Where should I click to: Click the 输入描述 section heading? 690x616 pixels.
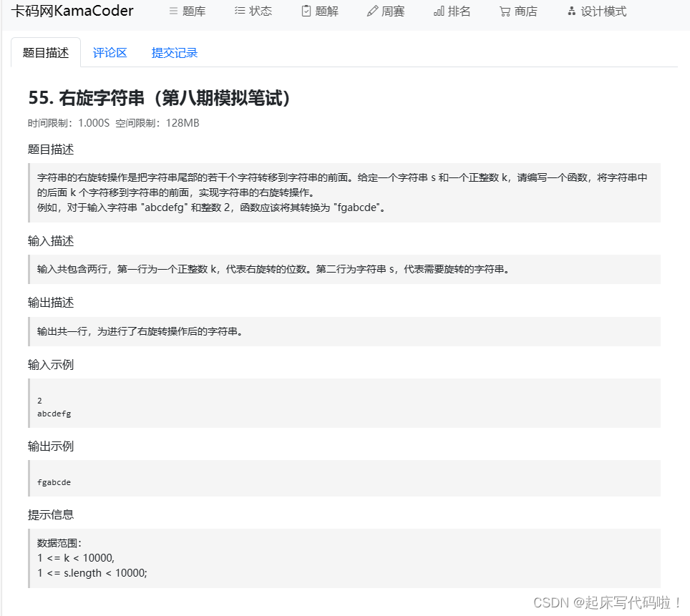pyautogui.click(x=51, y=241)
